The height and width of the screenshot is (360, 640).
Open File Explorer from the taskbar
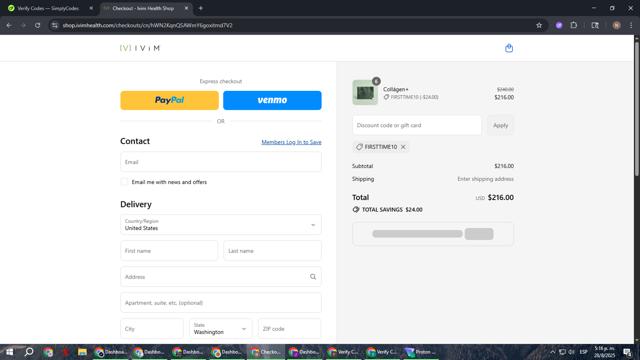click(x=82, y=352)
